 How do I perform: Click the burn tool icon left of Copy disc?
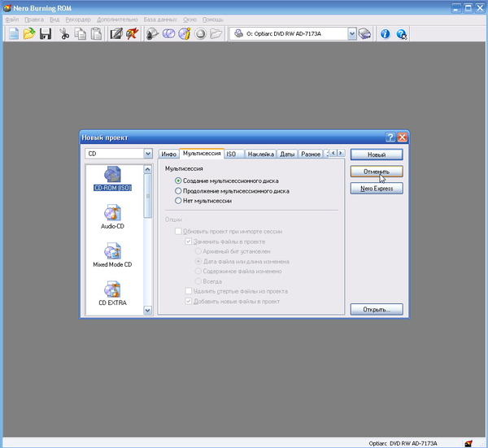[153, 33]
